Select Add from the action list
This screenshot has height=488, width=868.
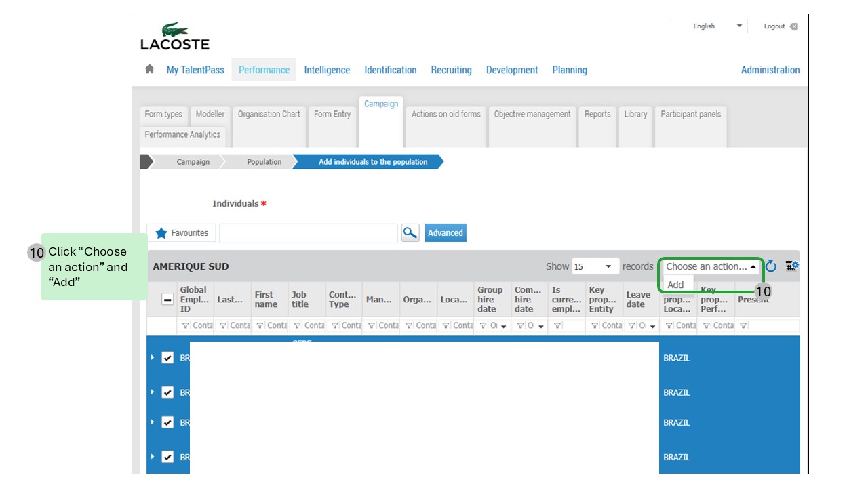coord(676,285)
